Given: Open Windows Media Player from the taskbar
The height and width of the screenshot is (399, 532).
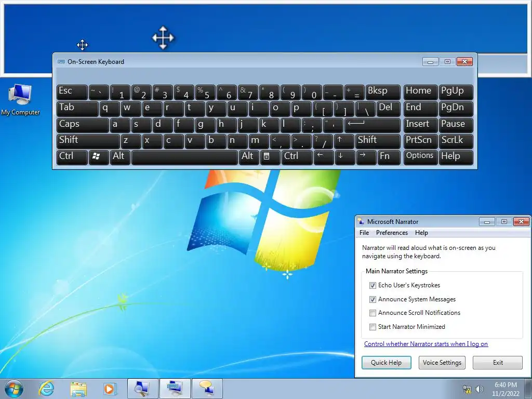Looking at the screenshot, I should 109,389.
